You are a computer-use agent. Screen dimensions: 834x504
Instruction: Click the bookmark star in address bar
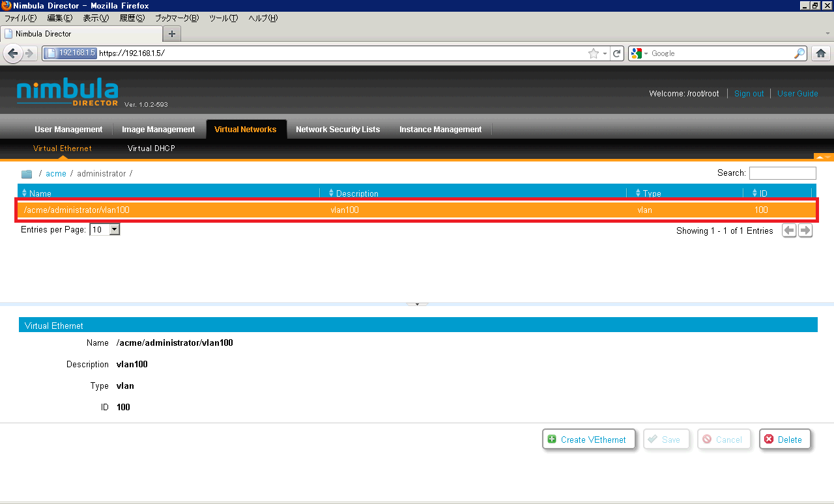click(593, 53)
